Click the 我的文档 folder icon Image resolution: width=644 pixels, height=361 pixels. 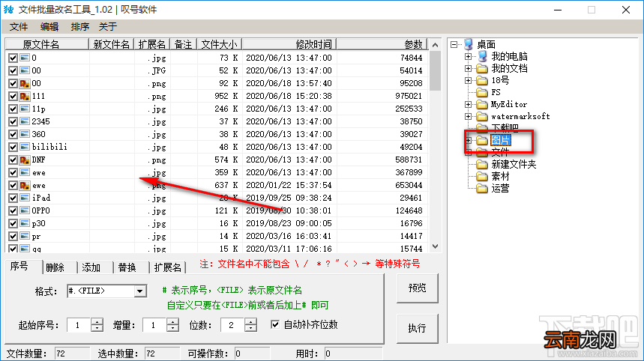coord(482,68)
